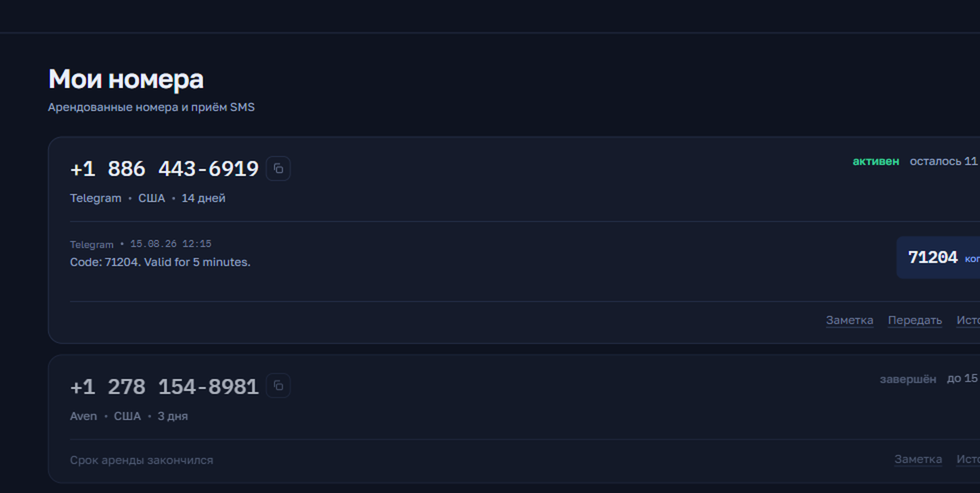The image size is (980, 493).
Task: Click the 14 дней rental period label
Action: pyautogui.click(x=203, y=198)
